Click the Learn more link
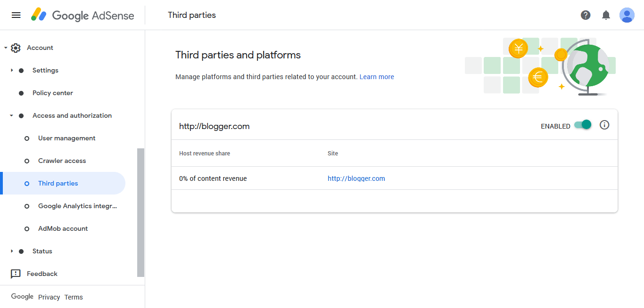This screenshot has width=644, height=308. [x=377, y=77]
